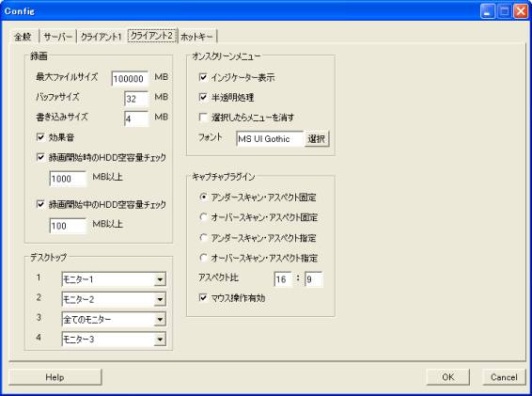Select オーバースキャン・アスペクト固定 radio button
The height and width of the screenshot is (396, 532).
[x=203, y=216]
